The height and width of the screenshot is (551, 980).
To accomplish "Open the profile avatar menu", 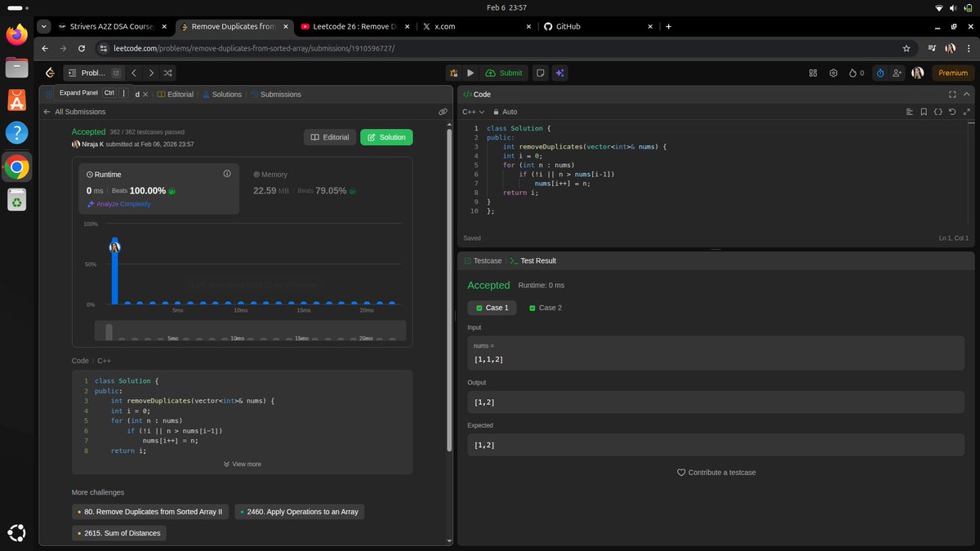I will point(917,73).
